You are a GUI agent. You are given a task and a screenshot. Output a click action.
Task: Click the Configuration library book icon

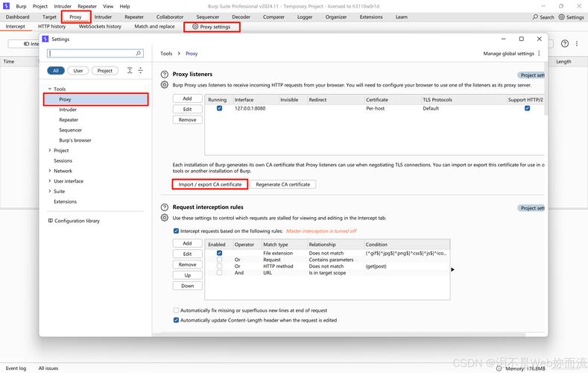point(50,221)
